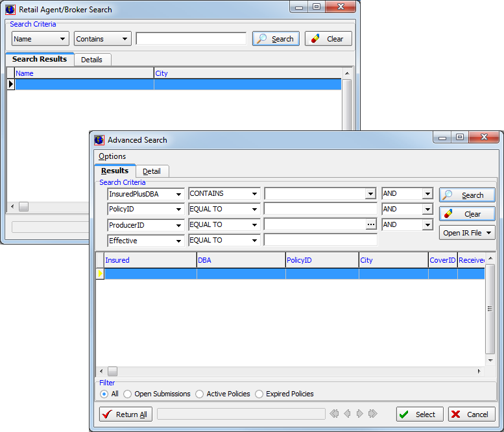Click the previous record arrow icon
Image resolution: width=504 pixels, height=432 pixels.
click(347, 414)
